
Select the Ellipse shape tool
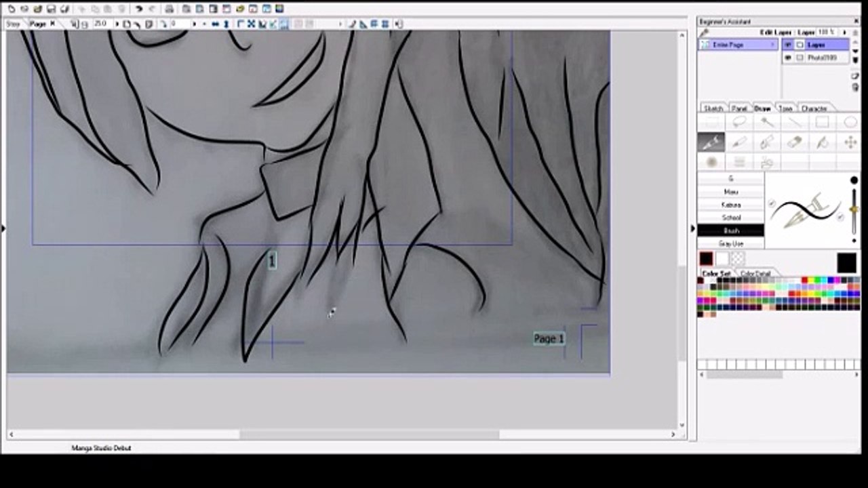coord(850,122)
